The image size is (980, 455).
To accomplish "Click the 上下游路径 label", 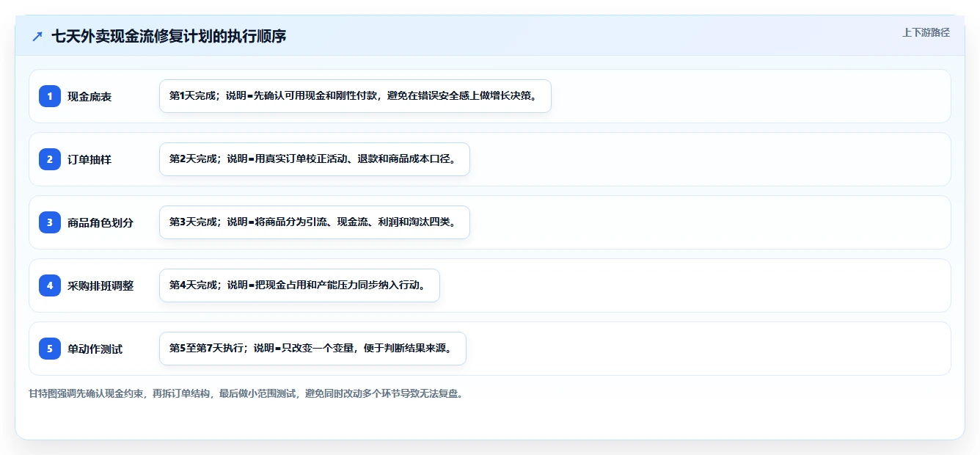I will pos(926,32).
